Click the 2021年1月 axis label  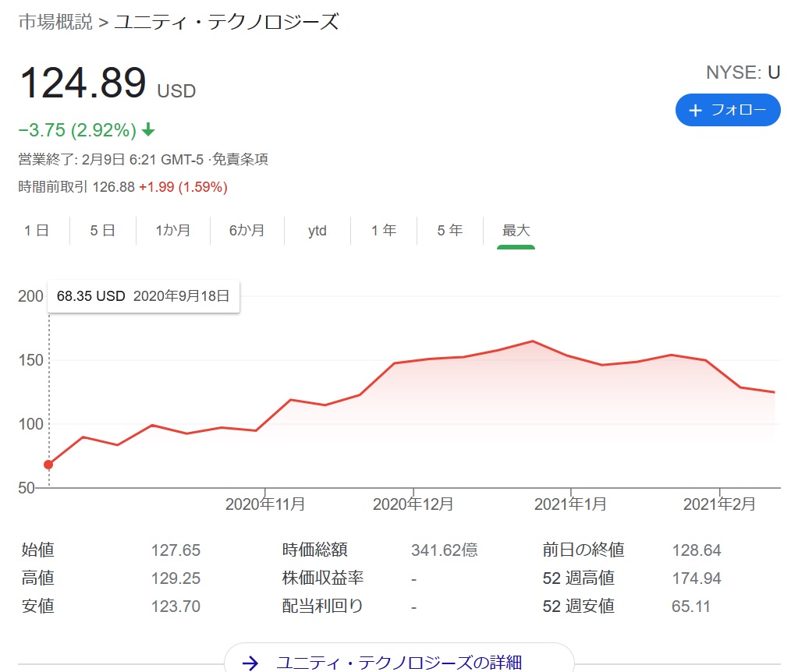tap(570, 504)
